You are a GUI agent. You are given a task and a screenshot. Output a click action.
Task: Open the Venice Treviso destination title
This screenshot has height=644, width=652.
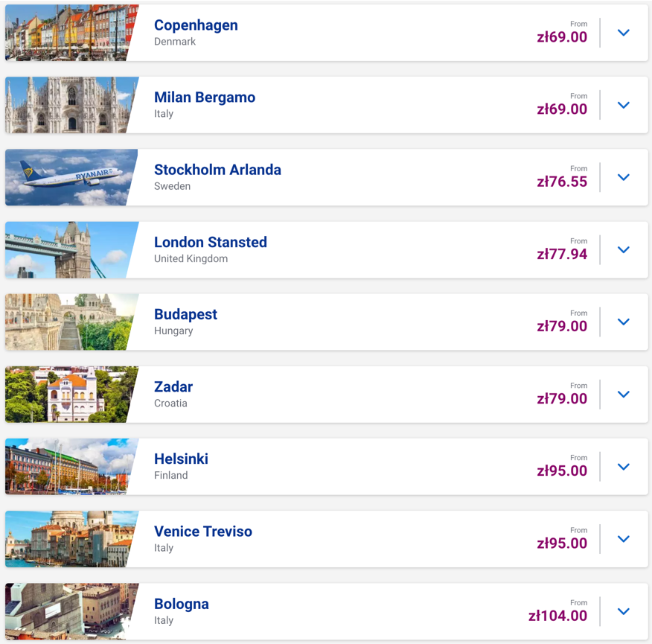[x=203, y=532]
